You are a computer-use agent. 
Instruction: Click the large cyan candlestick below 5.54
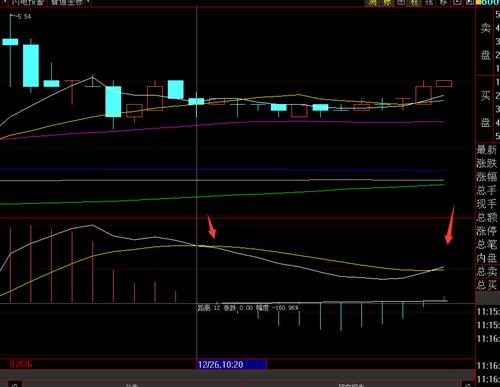31,65
